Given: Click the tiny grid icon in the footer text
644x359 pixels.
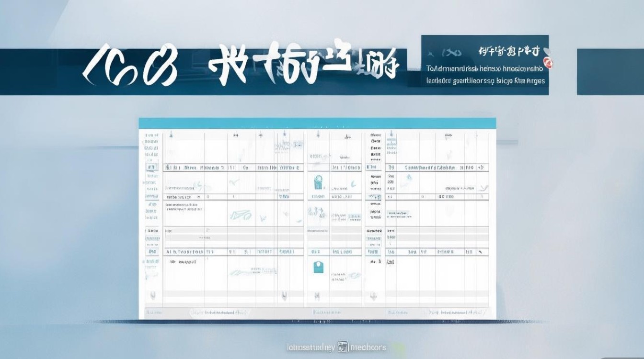Looking at the screenshot, I should (343, 347).
